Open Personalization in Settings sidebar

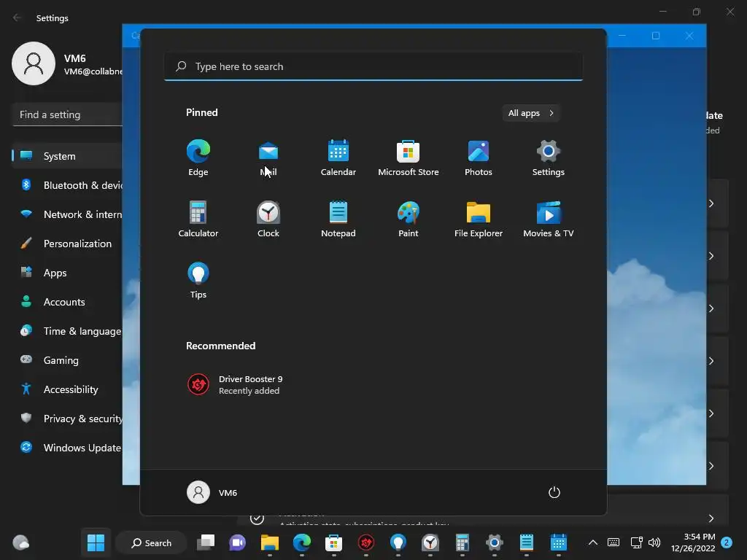point(66,244)
